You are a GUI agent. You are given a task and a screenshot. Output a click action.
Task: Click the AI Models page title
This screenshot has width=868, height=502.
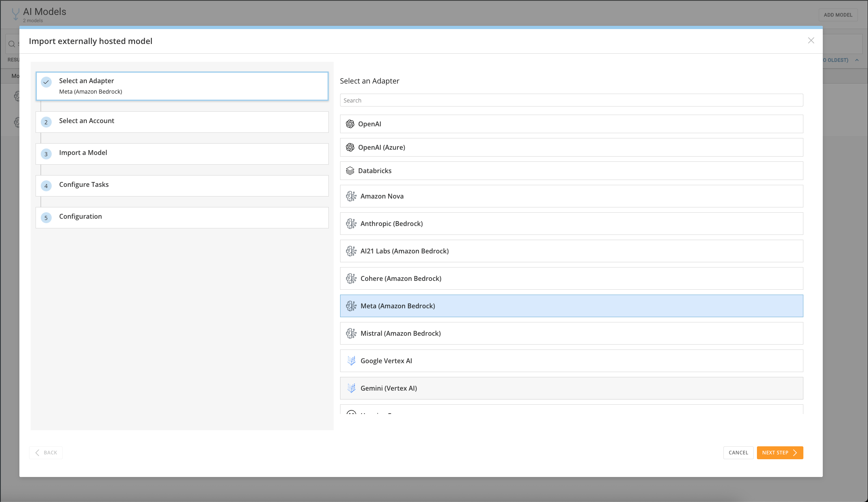44,12
